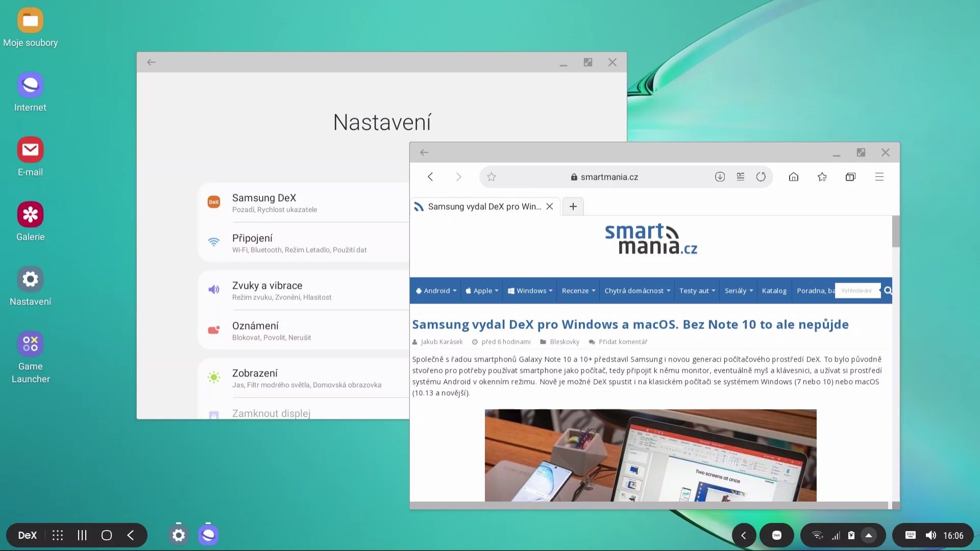Expand the tray with the up arrow
Screen dimensions: 980x551
pyautogui.click(x=868, y=535)
